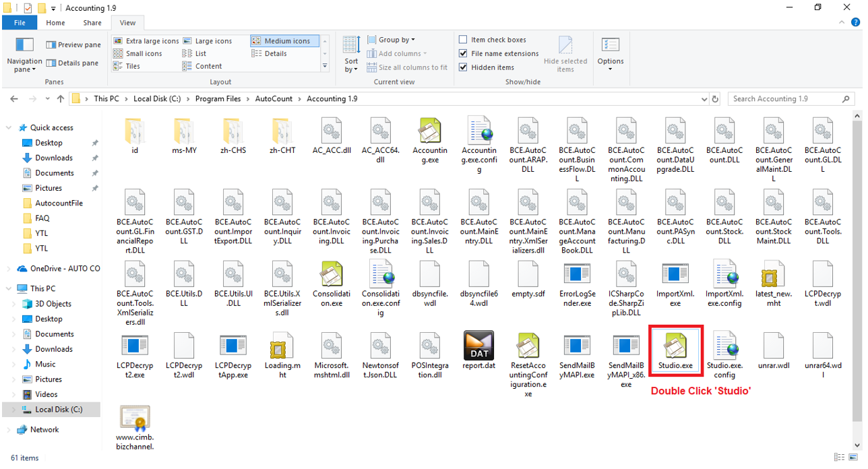Select the View ribbon tab
The image size is (868, 469).
[x=127, y=22]
